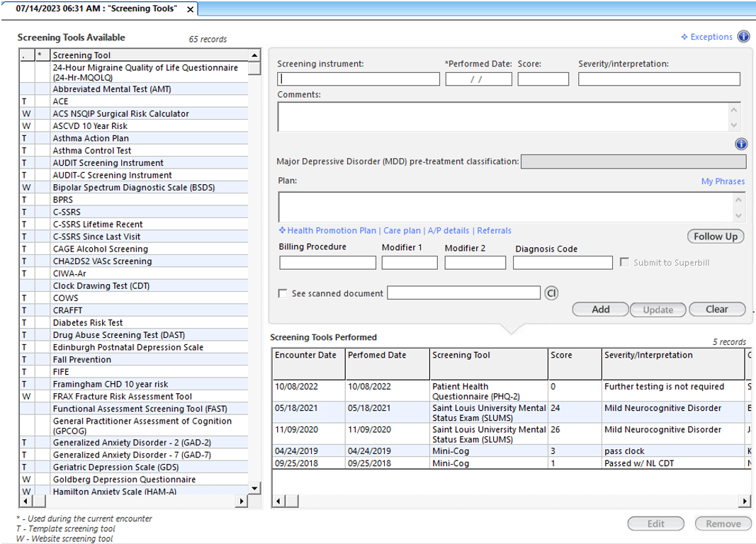Viewport: 756px width, 544px height.
Task: Click the up arrow on the screening tools scrollbar
Action: (x=253, y=55)
